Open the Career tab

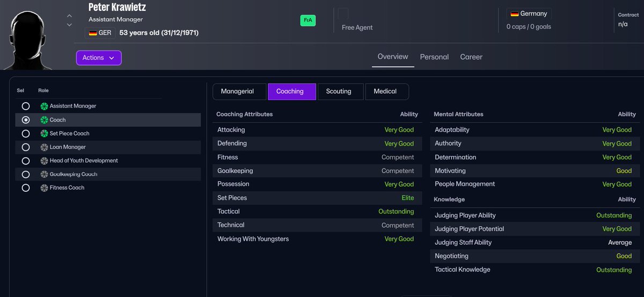click(x=471, y=57)
